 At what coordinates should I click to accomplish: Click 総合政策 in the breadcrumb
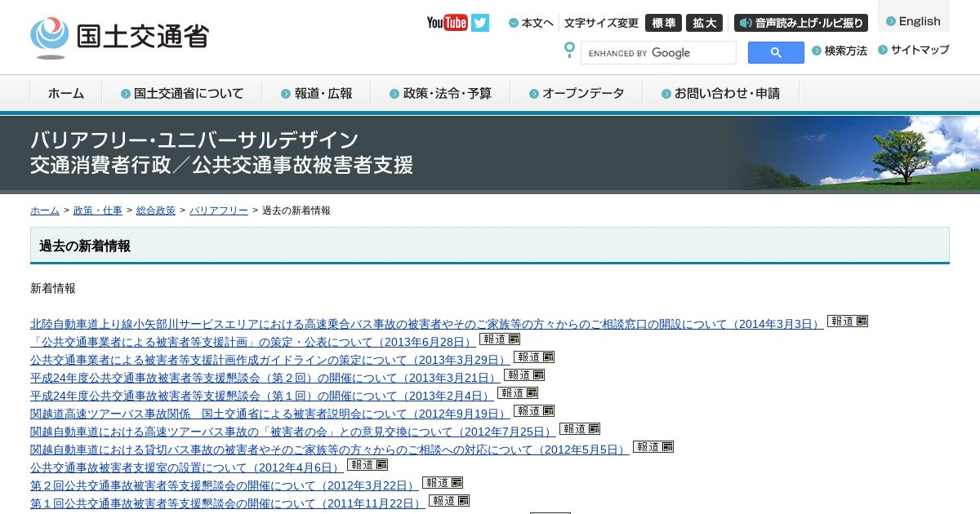pyautogui.click(x=156, y=210)
